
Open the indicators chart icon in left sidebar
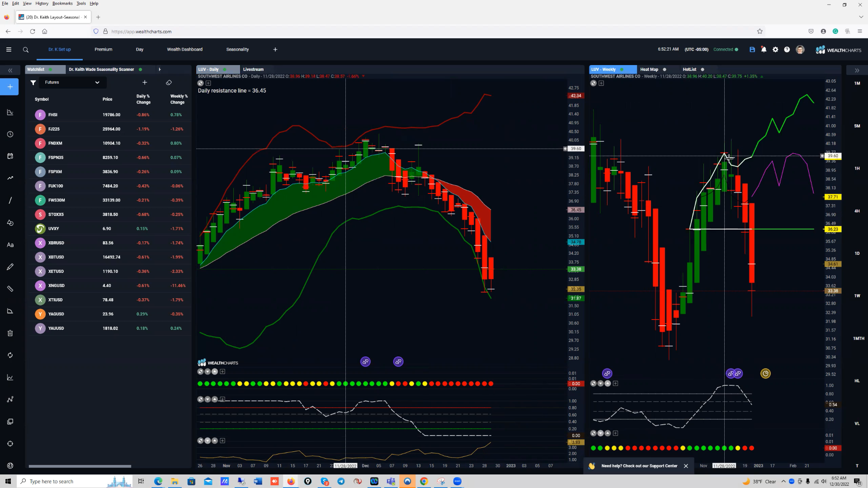click(10, 113)
